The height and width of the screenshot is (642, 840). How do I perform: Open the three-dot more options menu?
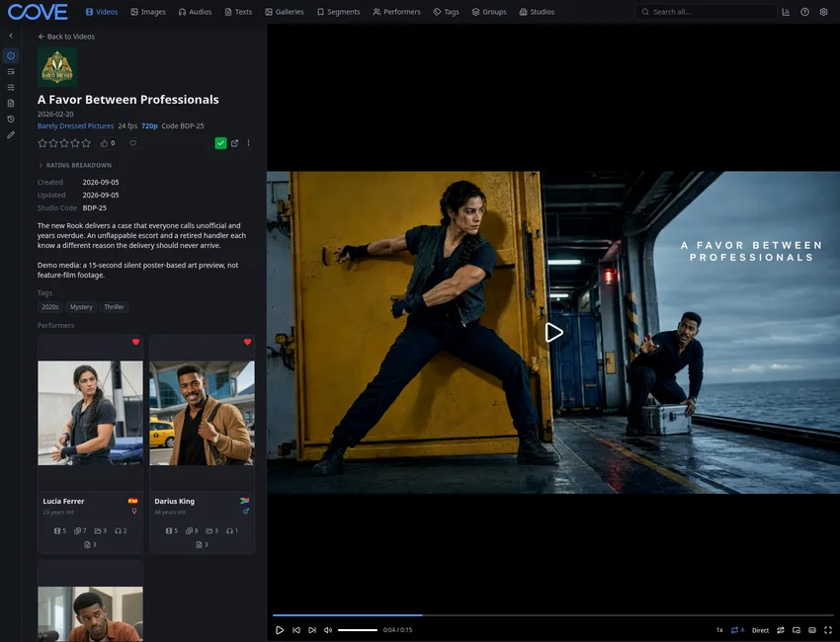click(x=248, y=143)
